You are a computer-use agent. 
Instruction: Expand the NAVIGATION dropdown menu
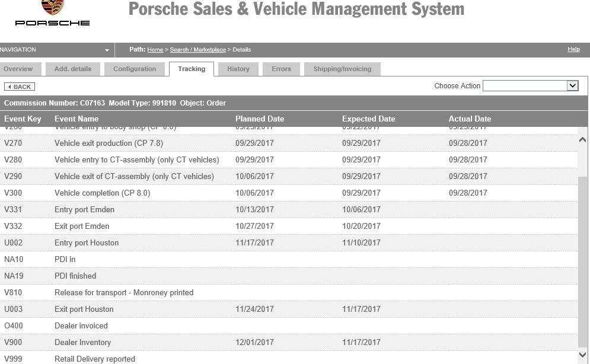[x=107, y=50]
